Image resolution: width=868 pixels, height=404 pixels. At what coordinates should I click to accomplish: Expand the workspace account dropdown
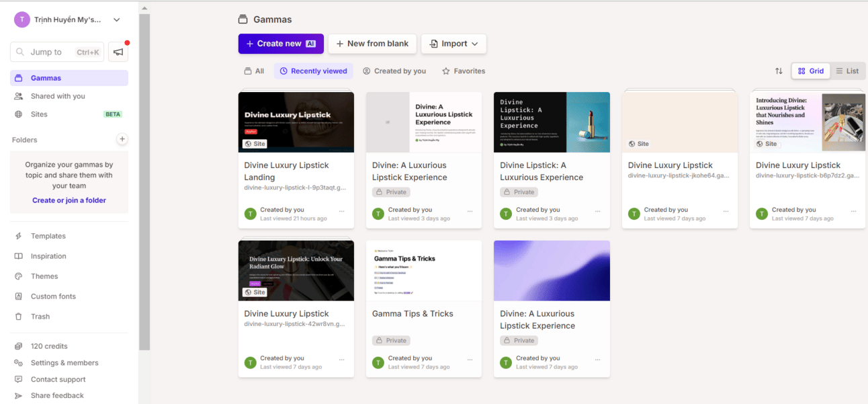[x=117, y=20]
